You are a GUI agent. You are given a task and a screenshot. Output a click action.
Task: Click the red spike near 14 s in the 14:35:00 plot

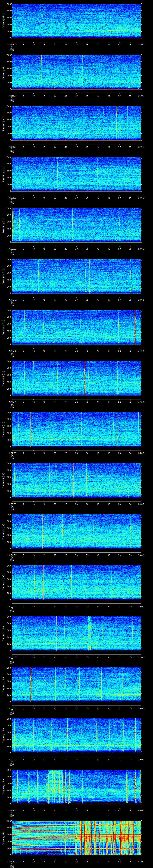(43, 582)
